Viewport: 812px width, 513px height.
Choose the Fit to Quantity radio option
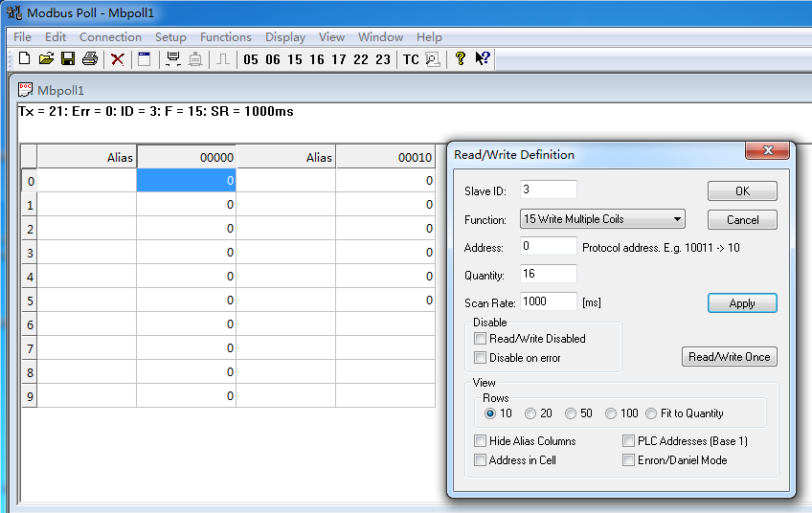click(651, 413)
